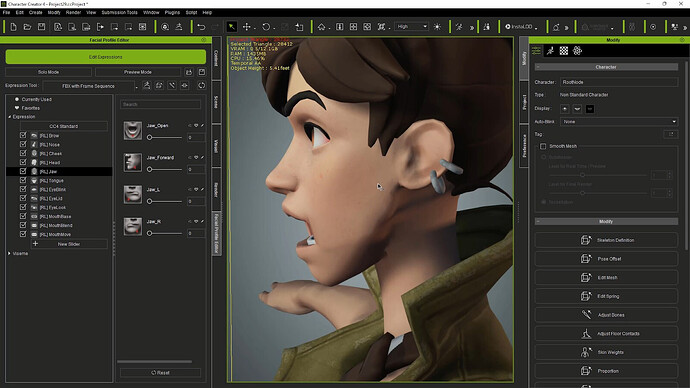Click the Home camera view icon
The height and width of the screenshot is (388, 690).
322,27
